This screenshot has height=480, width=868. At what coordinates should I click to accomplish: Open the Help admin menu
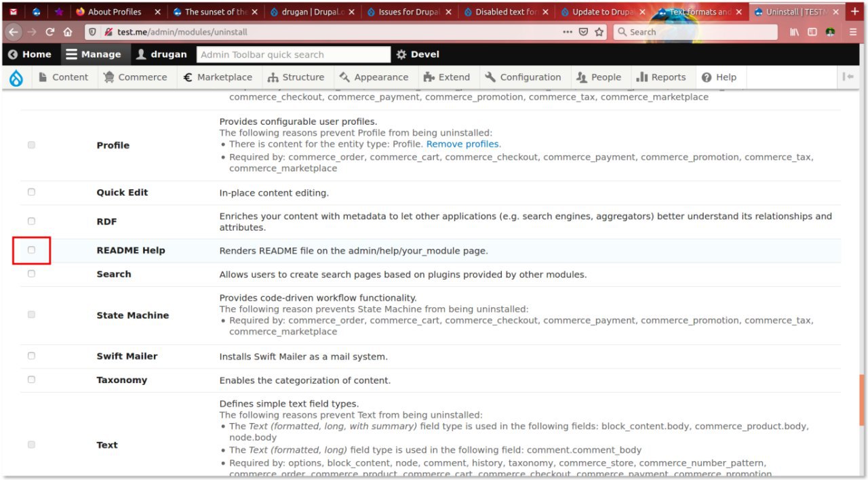tap(719, 77)
